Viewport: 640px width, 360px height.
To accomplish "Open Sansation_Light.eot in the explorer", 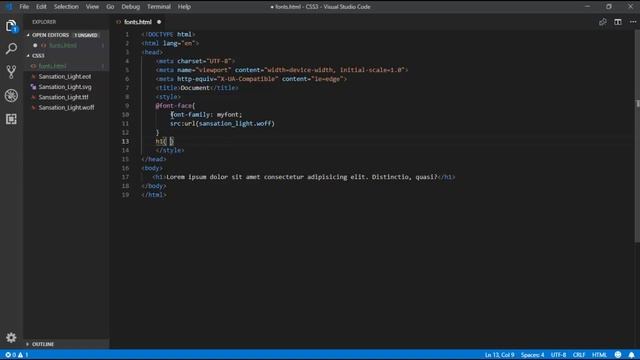I will pyautogui.click(x=65, y=77).
